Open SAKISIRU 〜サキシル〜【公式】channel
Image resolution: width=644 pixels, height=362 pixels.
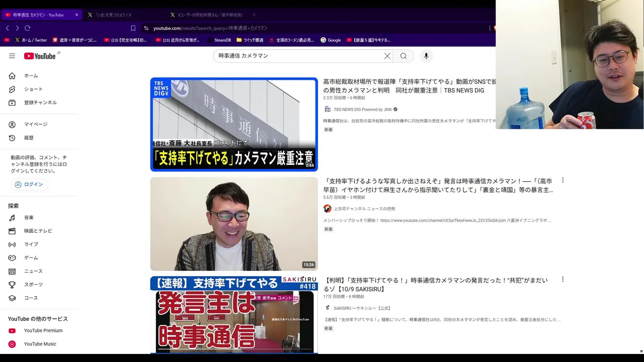tap(363, 308)
